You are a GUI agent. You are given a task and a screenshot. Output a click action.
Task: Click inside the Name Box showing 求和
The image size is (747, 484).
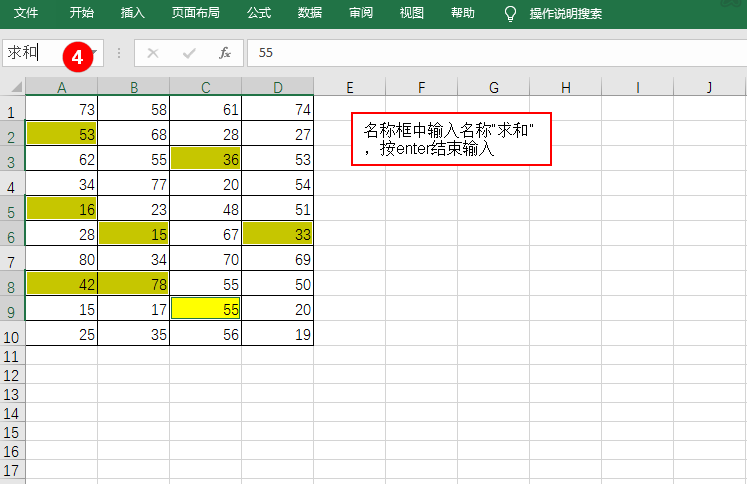pos(52,52)
